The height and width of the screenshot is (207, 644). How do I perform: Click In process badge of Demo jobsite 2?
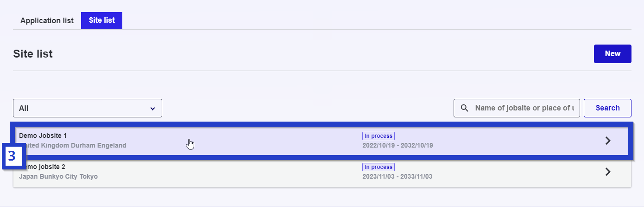point(379,167)
